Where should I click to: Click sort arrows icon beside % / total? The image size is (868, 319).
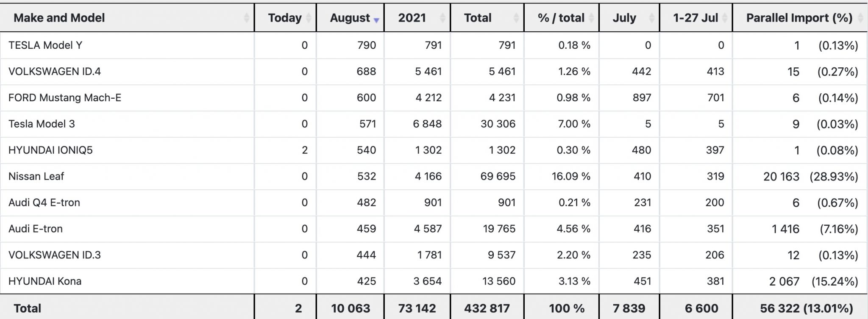(591, 18)
